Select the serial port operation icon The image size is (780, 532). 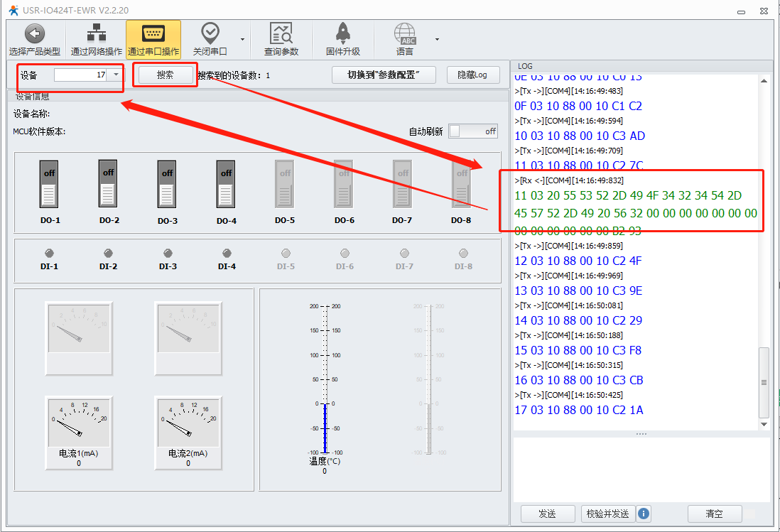[x=153, y=34]
